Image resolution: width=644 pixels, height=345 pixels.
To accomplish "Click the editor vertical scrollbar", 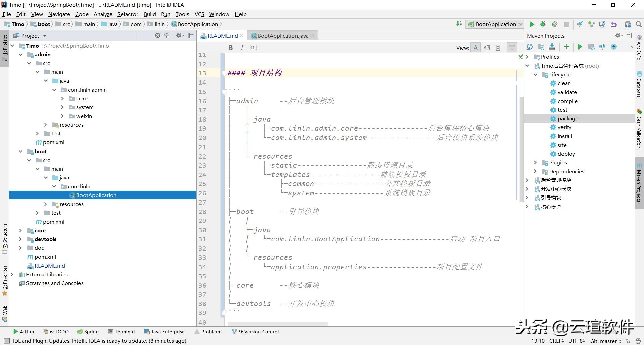I will pos(521,149).
